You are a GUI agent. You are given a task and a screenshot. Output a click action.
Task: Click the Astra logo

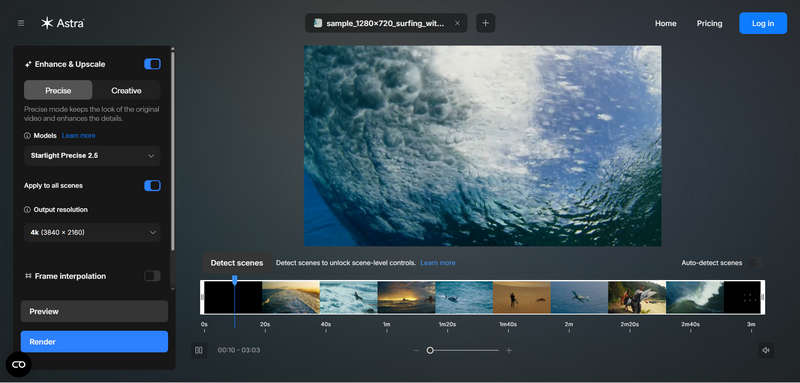tap(62, 23)
